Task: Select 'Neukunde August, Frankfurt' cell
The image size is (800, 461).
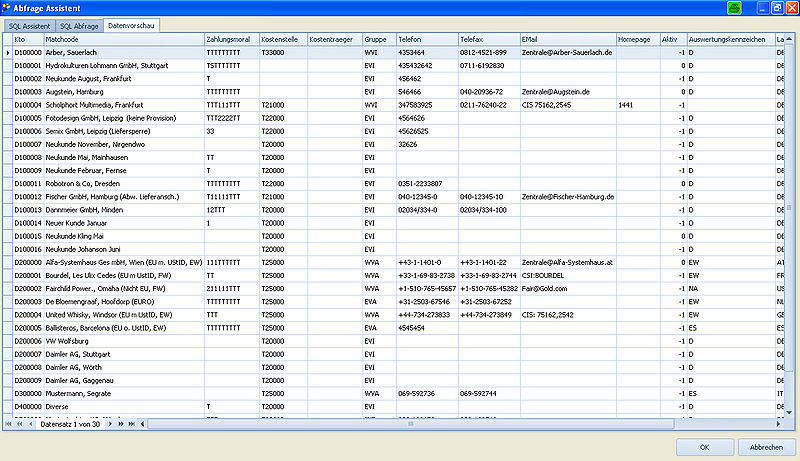Action: (x=124, y=79)
